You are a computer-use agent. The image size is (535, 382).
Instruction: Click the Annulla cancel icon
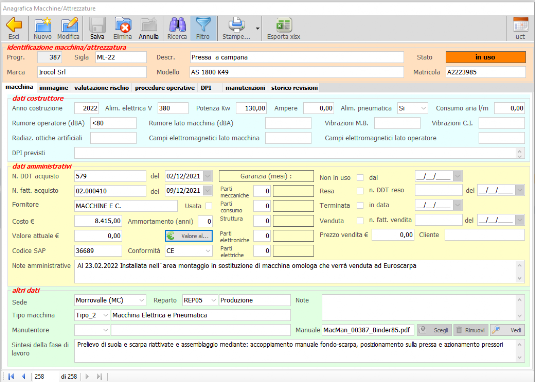149,25
